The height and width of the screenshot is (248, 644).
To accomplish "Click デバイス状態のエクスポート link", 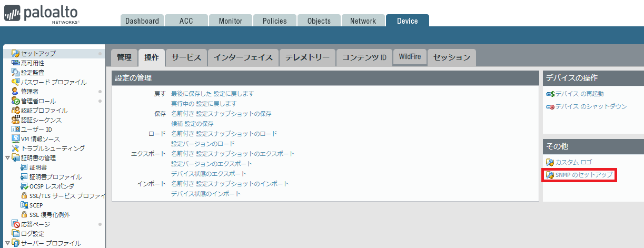I will tap(209, 174).
